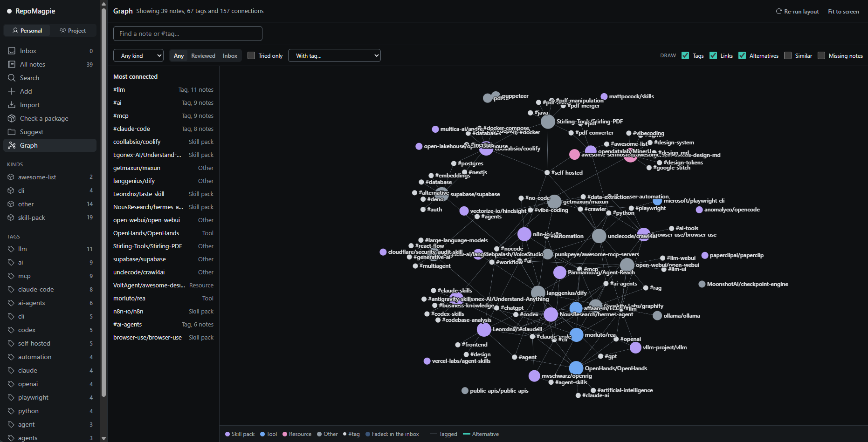Viewport: 868px width, 442px height.
Task: Open the Inbox from the sidebar icon
Action: click(12, 51)
